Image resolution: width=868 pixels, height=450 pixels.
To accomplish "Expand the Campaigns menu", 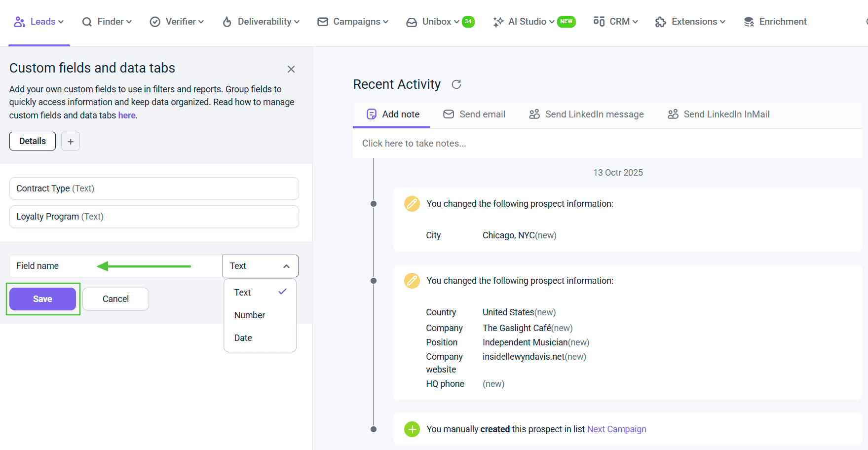I will pos(353,22).
